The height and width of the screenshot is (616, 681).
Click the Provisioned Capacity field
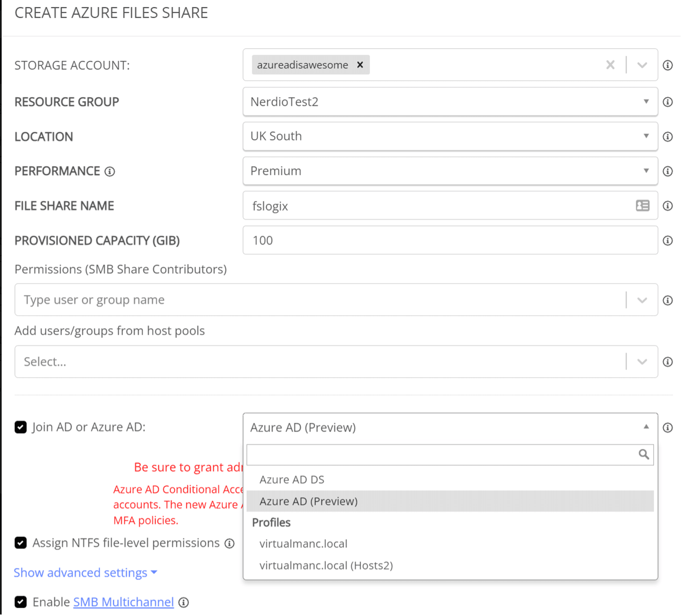[x=450, y=240]
